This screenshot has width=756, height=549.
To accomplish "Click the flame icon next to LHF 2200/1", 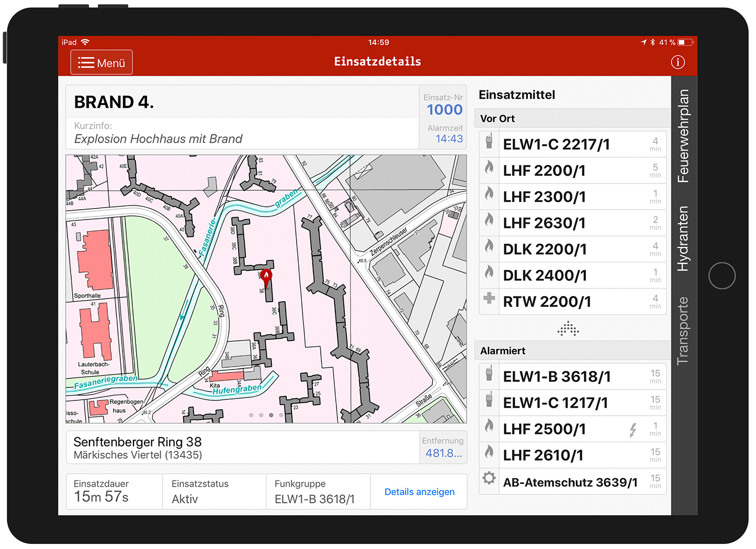I will click(x=489, y=168).
